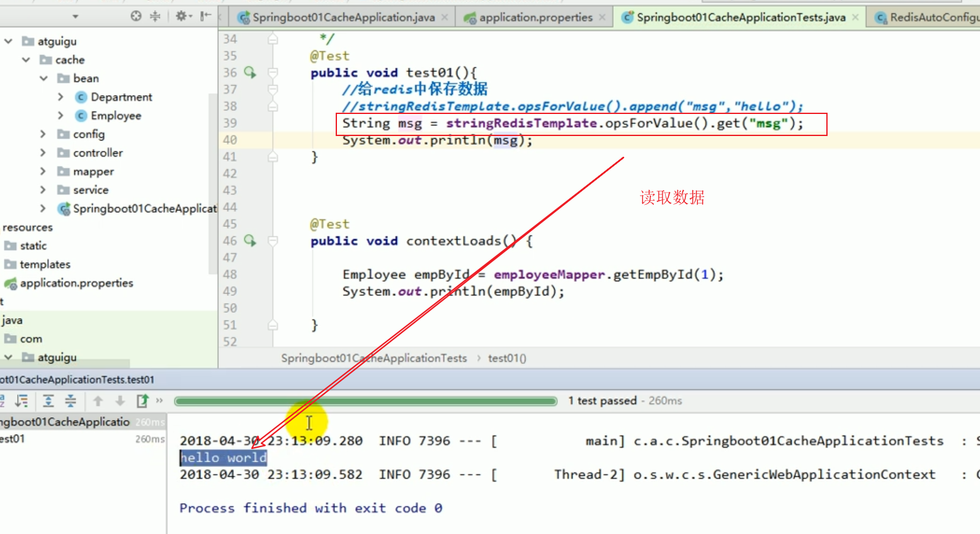Image resolution: width=980 pixels, height=534 pixels.
Task: Select the Employee class in project tree
Action: tap(115, 115)
